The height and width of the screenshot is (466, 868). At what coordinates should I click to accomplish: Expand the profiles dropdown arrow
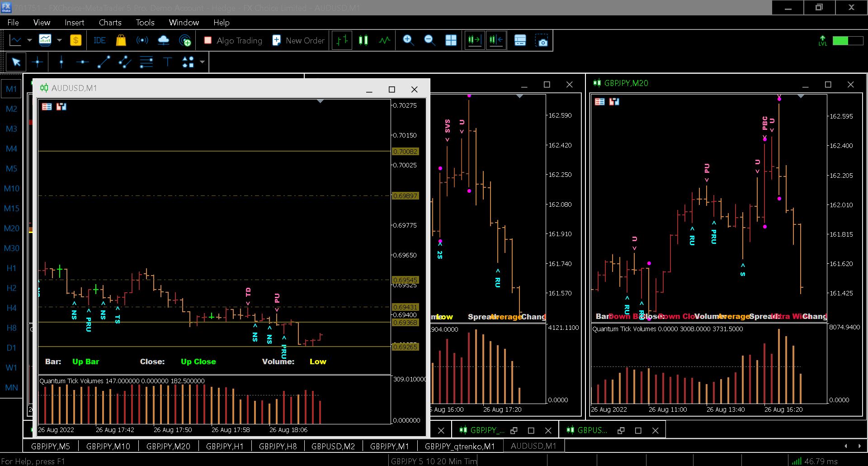click(59, 40)
